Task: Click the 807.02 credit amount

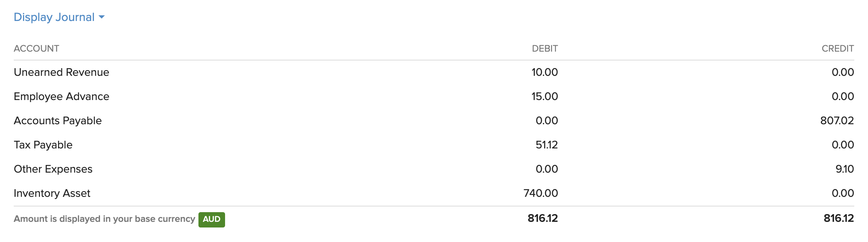Action: pos(837,121)
